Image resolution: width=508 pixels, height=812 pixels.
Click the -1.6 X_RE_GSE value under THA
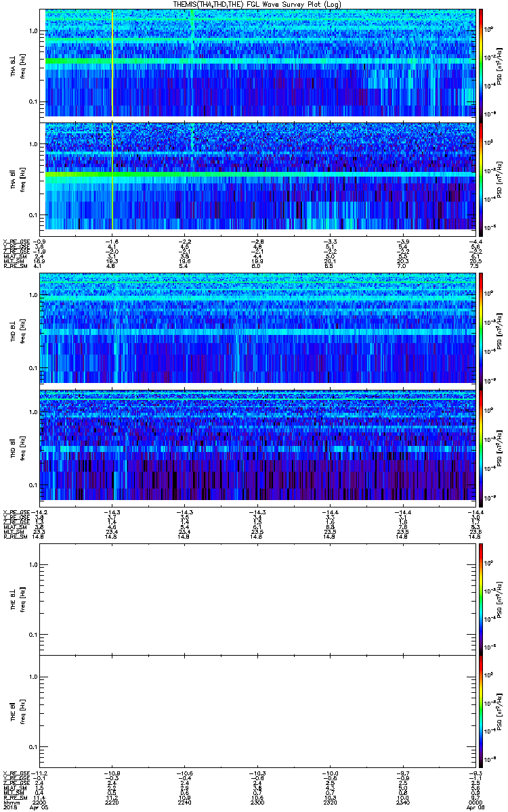pos(112,241)
